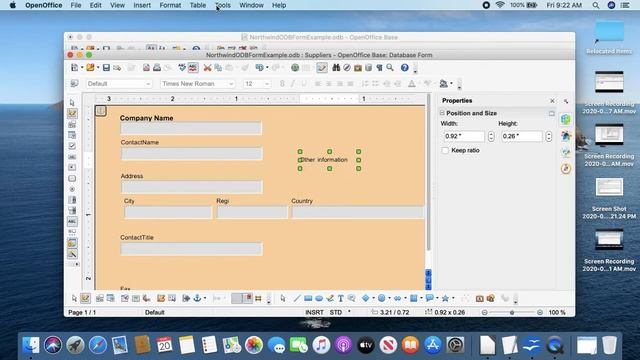This screenshot has height=360, width=640.
Task: Tick the Keep ratio checkbox
Action: pos(445,151)
